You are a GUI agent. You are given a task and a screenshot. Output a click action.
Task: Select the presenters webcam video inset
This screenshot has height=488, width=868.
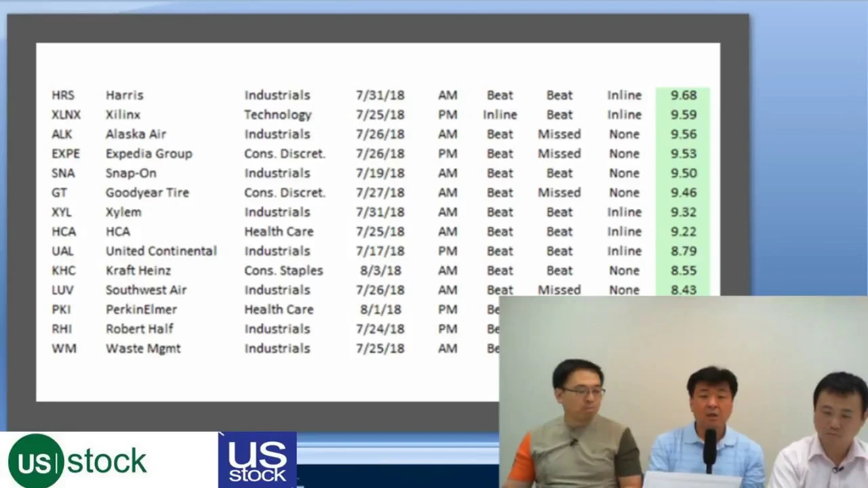[684, 392]
